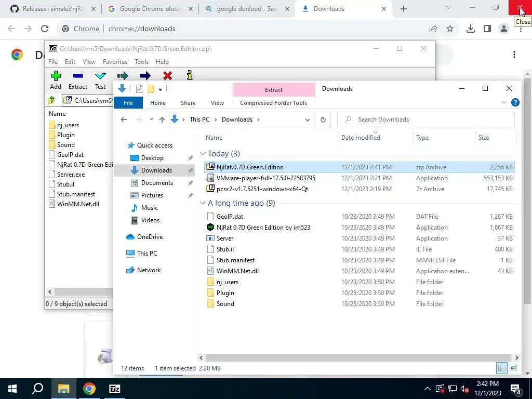
Task: Toggle Chrome side panel icon
Action: coord(487,29)
